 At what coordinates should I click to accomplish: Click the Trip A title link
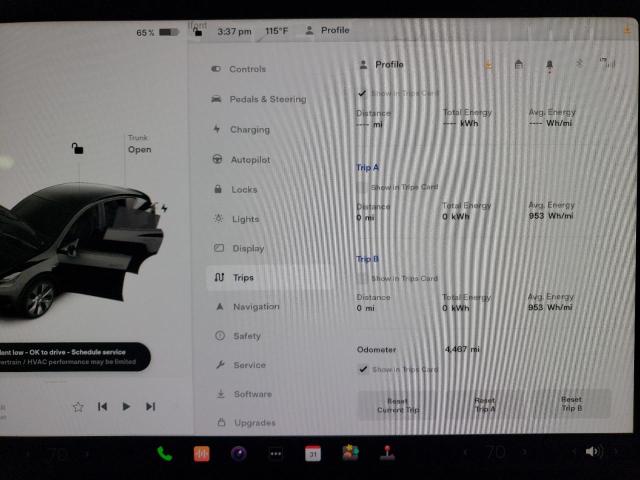tap(367, 168)
